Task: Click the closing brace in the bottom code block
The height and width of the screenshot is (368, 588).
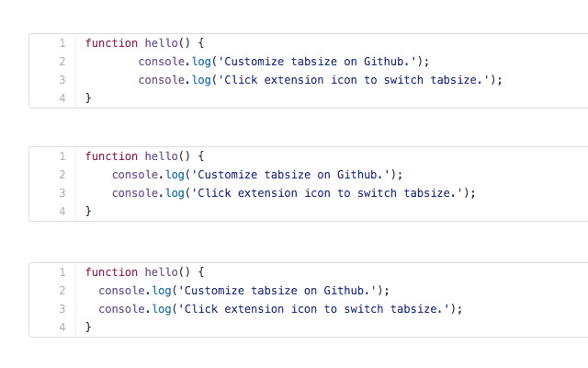Action: (89, 328)
